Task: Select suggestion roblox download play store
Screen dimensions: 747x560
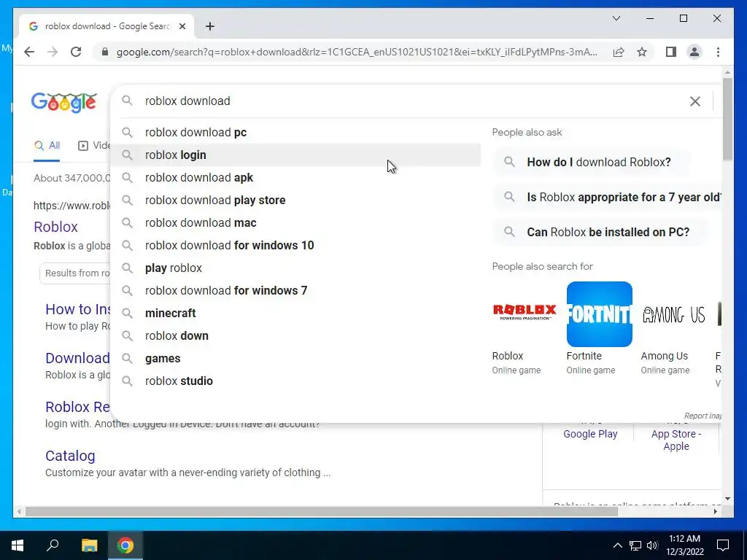Action: [x=295, y=200]
